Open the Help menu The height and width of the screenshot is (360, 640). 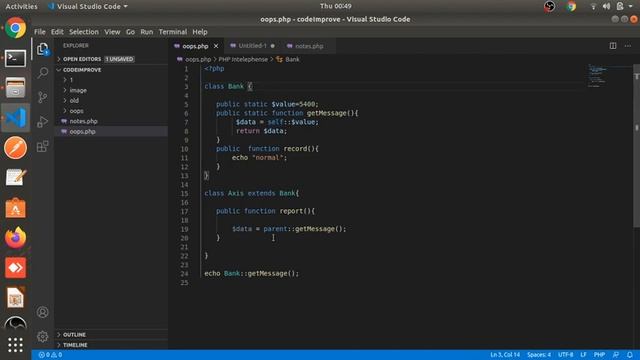(200, 32)
